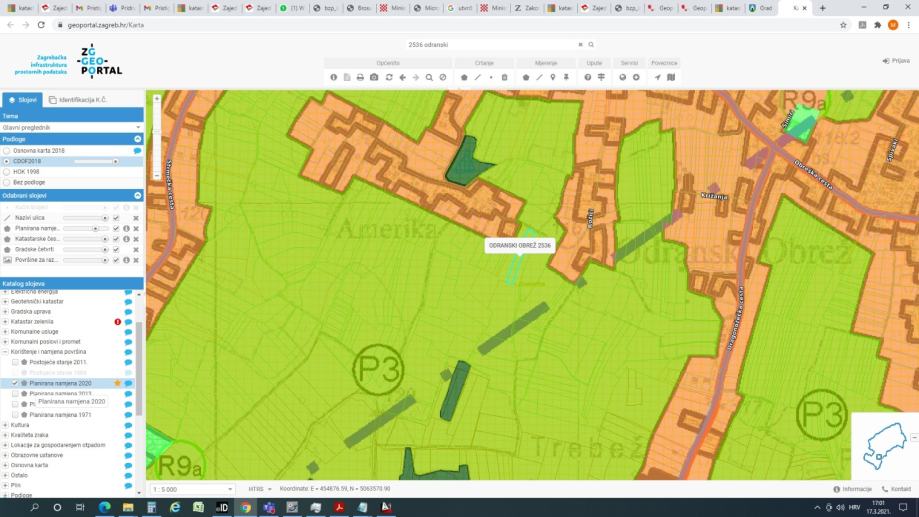This screenshot has width=919, height=517.
Task: Uncheck Planirana namjena 2020 checkbox
Action: [15, 383]
